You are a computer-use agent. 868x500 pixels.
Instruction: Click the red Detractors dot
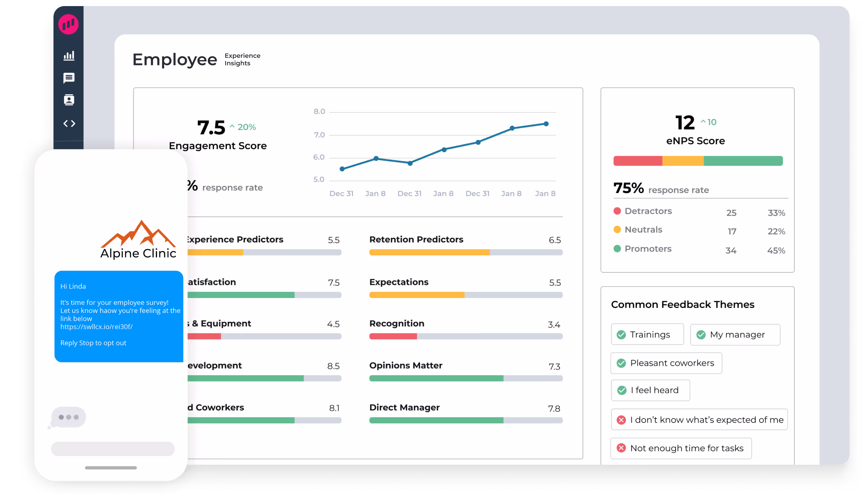tap(617, 211)
